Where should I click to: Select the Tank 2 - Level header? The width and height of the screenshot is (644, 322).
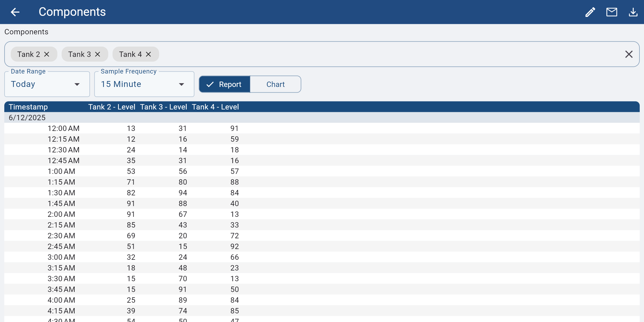coord(112,107)
